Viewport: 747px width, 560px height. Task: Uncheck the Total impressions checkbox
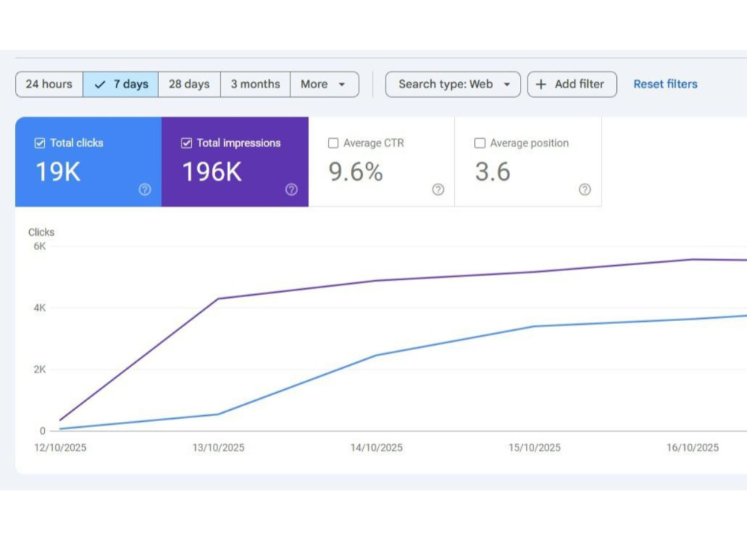click(186, 143)
